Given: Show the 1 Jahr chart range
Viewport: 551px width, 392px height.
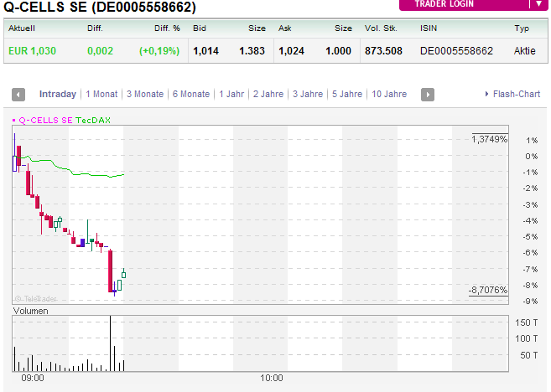Looking at the screenshot, I should click(x=231, y=94).
